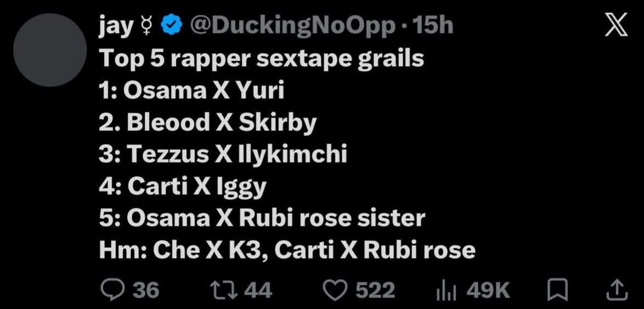This screenshot has width=644, height=309.
Task: Click the Hm honorable mentions line
Action: click(x=287, y=250)
